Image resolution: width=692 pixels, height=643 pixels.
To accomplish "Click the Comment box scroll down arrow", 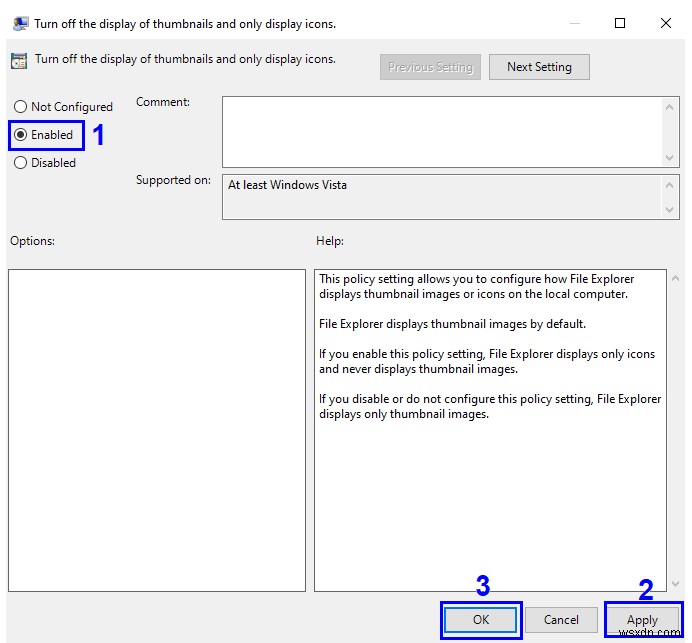I will pyautogui.click(x=669, y=158).
